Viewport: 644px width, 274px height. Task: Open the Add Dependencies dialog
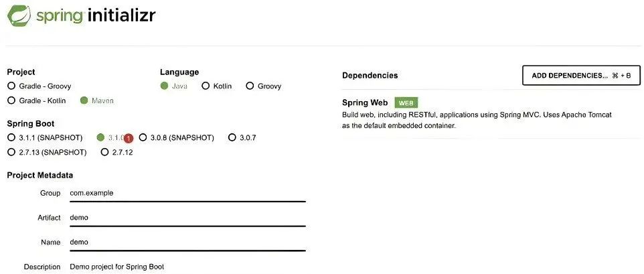click(x=581, y=76)
